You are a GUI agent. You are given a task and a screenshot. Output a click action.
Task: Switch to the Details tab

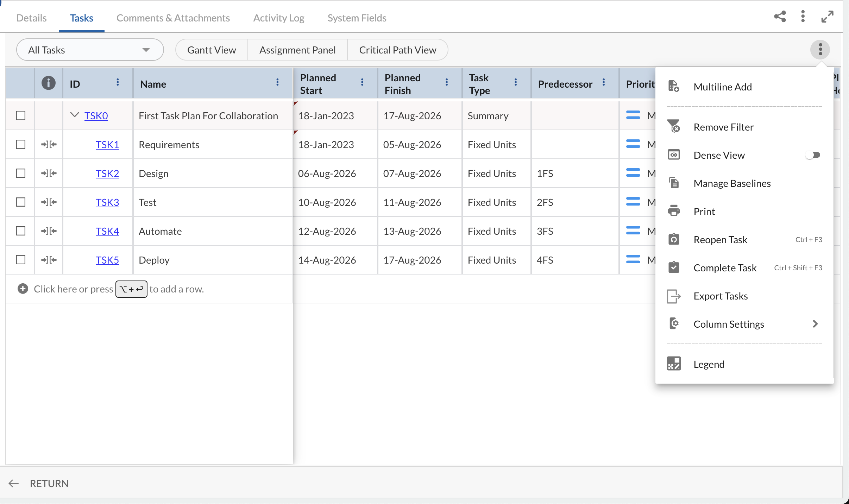coord(31,18)
